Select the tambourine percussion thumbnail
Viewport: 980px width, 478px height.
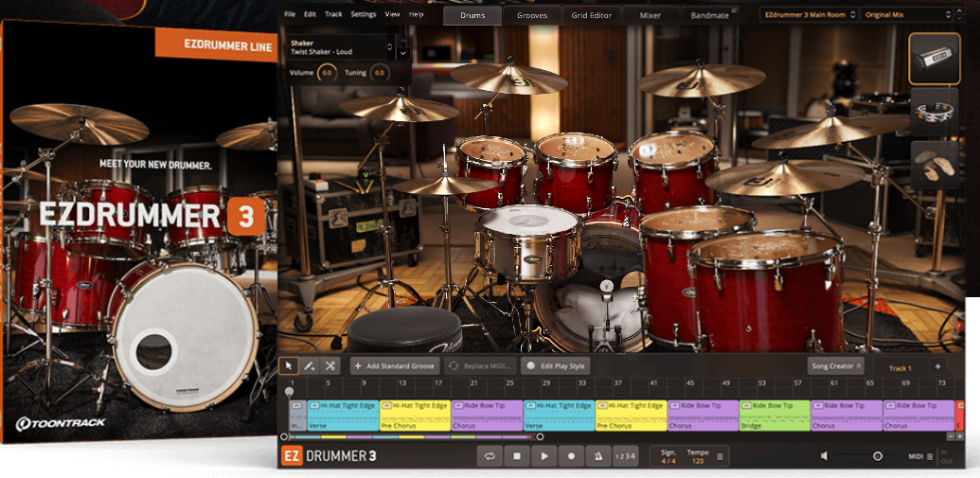pos(934,112)
